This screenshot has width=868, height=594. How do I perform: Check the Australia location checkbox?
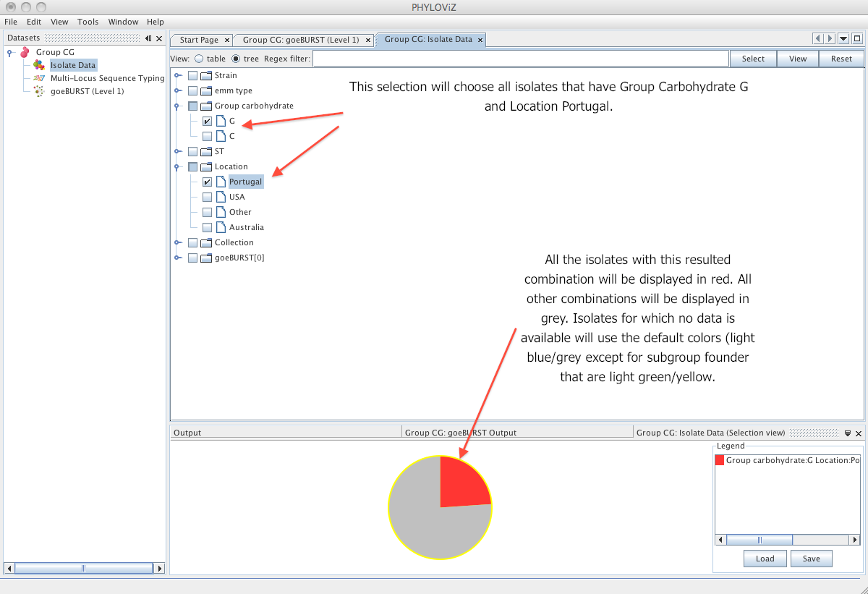click(208, 227)
